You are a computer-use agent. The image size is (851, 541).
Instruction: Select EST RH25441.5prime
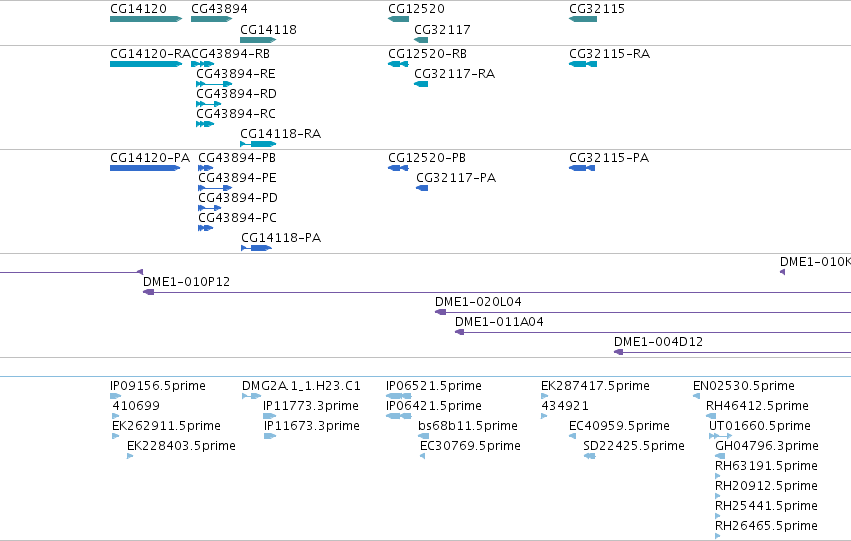718,517
